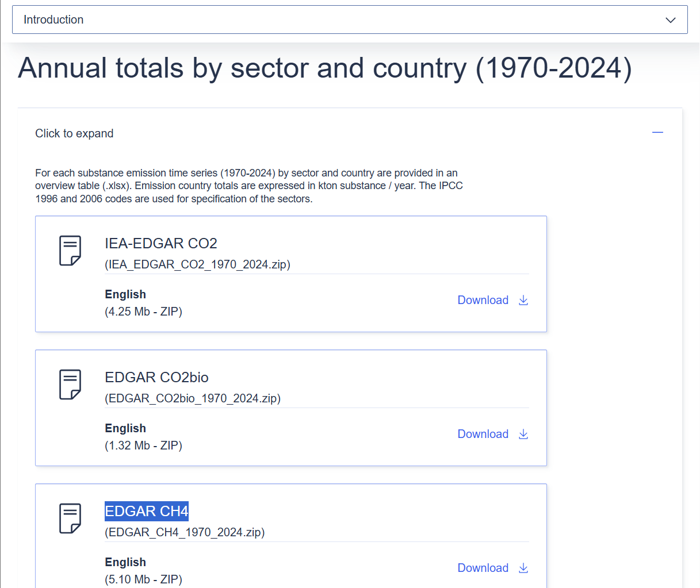
Task: Click download arrow icon for IEA-EDGAR CO2
Action: pos(523,300)
